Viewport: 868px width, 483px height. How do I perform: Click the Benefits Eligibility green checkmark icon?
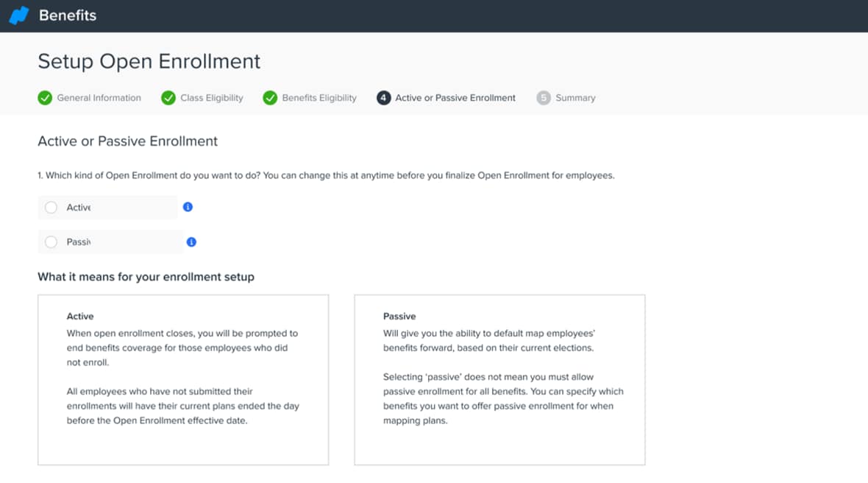(270, 98)
